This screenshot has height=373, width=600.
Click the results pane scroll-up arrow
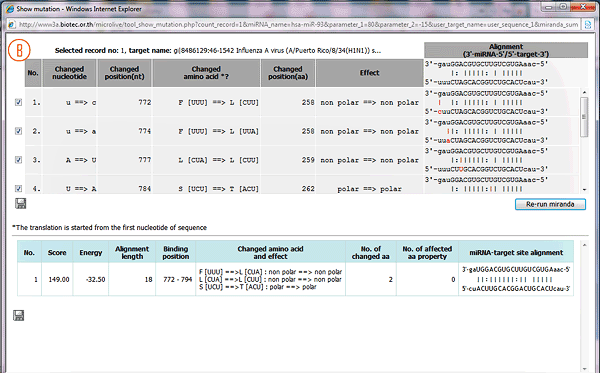(584, 245)
